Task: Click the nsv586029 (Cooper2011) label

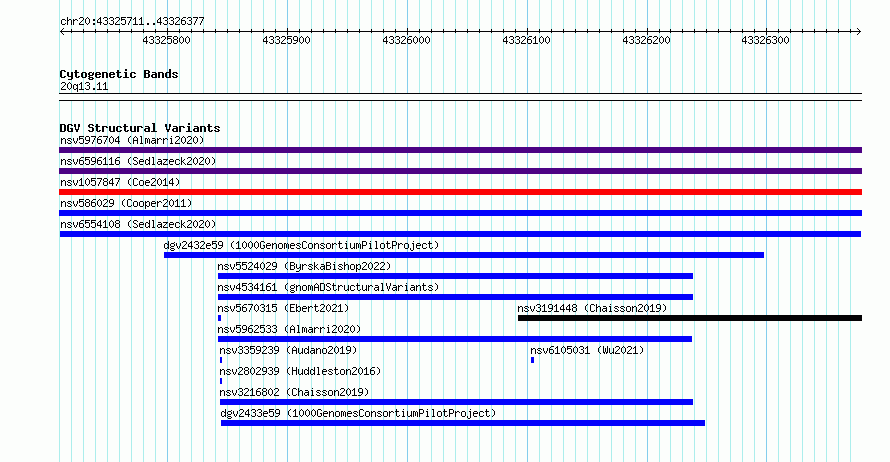Action: coord(126,203)
